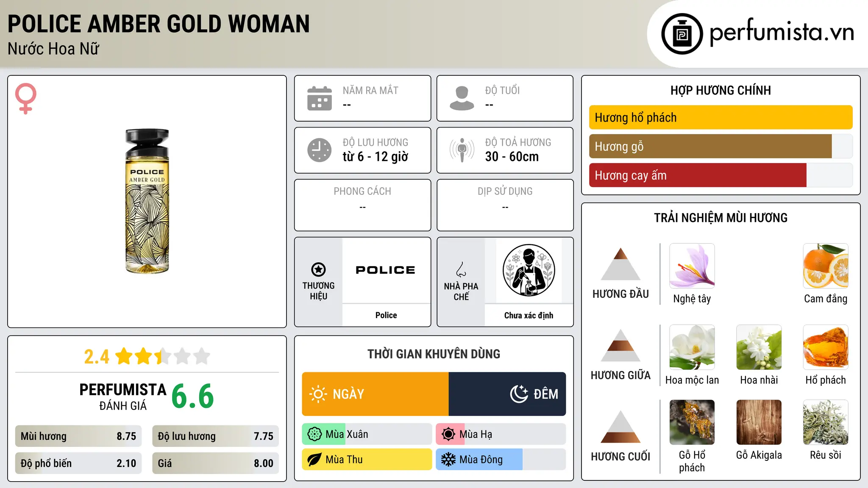Viewport: 868px width, 488px height.
Task: Click the green 6.6 Perfumista score
Action: pos(192,396)
